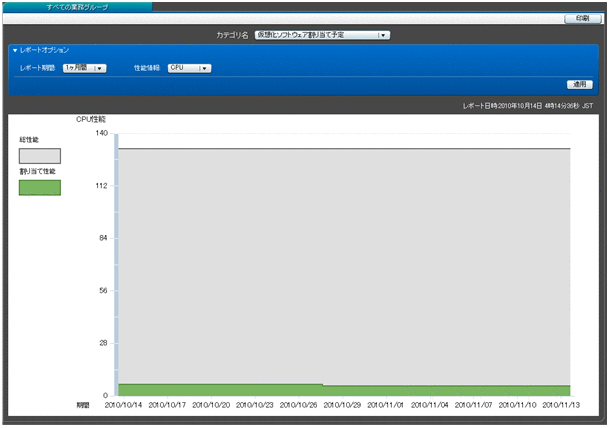611x428 pixels.
Task: Open the カテゴリ名 category dropdown
Action: coord(321,35)
